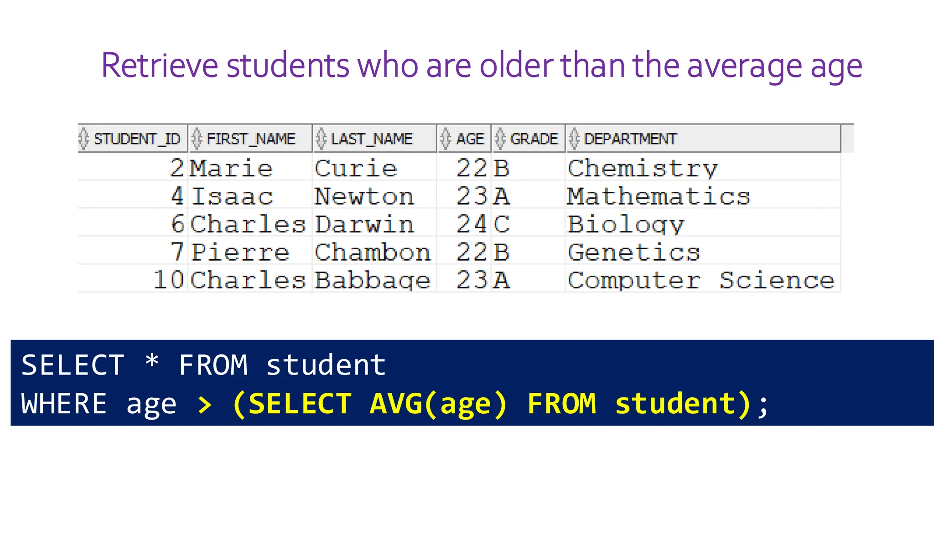
Task: Select the Marie first name cell
Action: coord(231,168)
